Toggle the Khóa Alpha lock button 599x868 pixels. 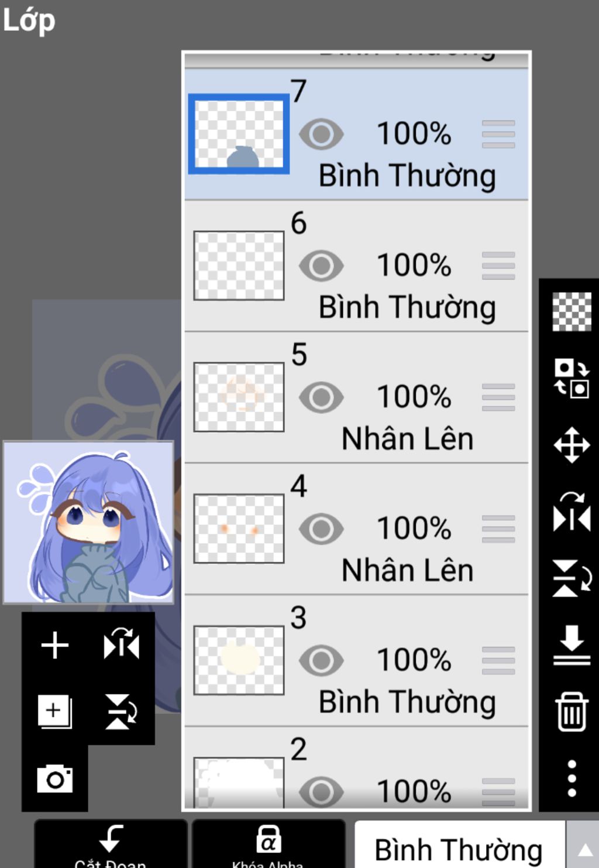[268, 845]
